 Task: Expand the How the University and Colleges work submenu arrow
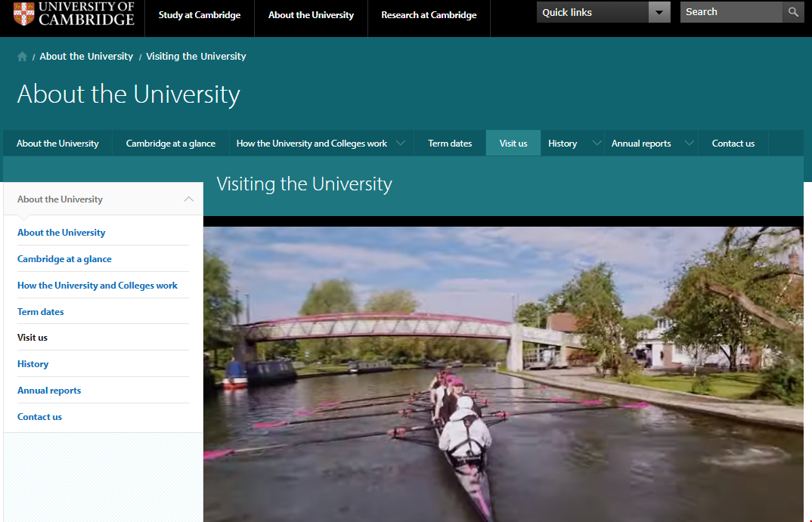pyautogui.click(x=401, y=144)
